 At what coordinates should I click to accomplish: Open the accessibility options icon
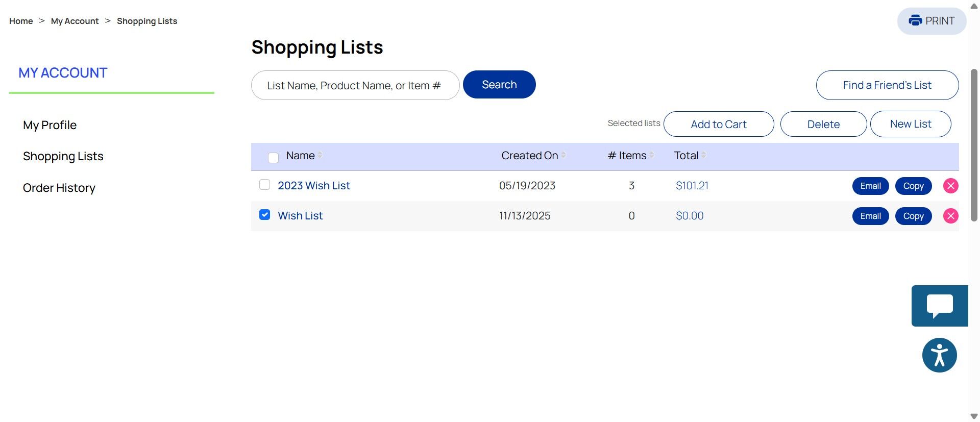tap(939, 355)
